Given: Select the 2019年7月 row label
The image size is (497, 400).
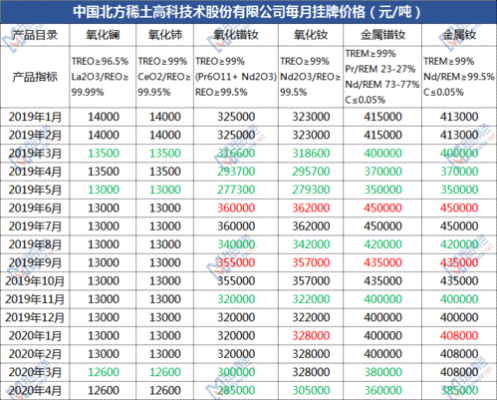Looking at the screenshot, I should pyautogui.click(x=35, y=226).
